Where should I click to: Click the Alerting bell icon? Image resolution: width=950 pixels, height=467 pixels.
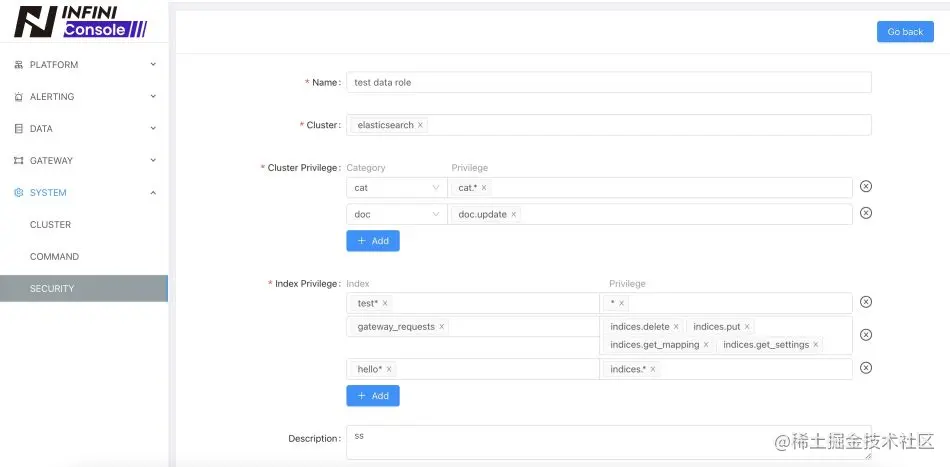click(x=18, y=97)
